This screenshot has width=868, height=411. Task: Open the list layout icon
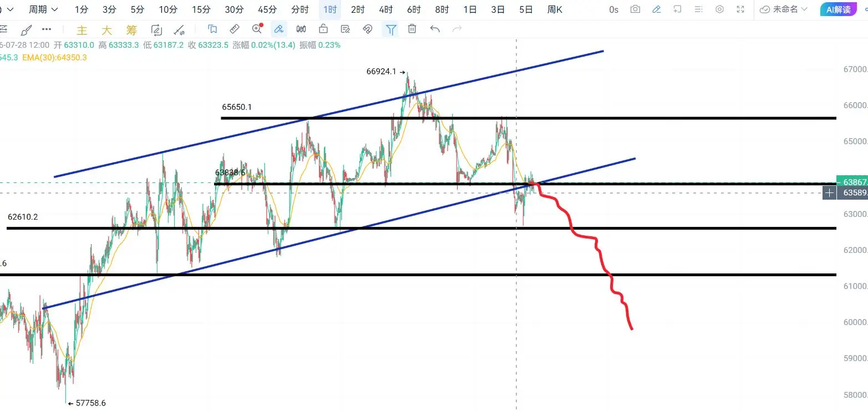tap(698, 9)
